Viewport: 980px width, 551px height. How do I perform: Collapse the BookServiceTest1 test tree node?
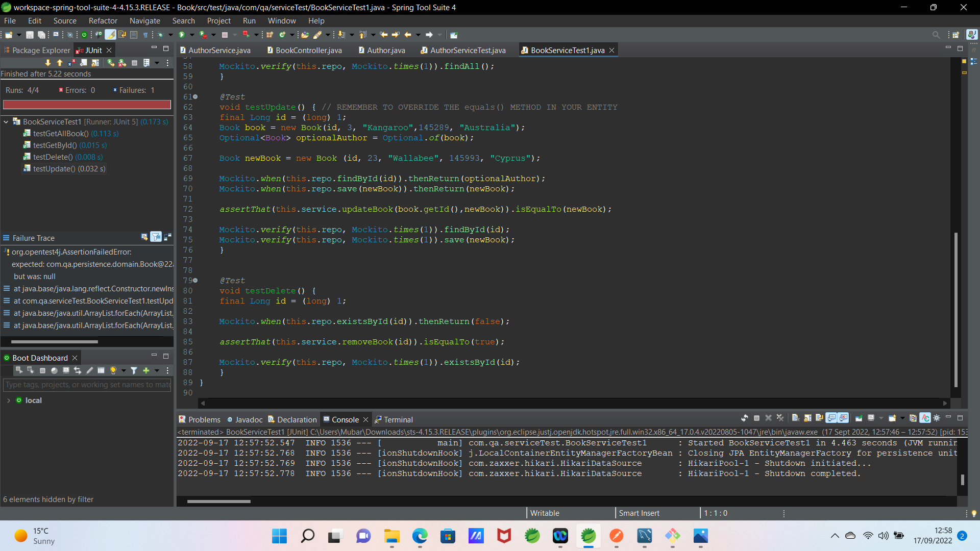(x=6, y=122)
